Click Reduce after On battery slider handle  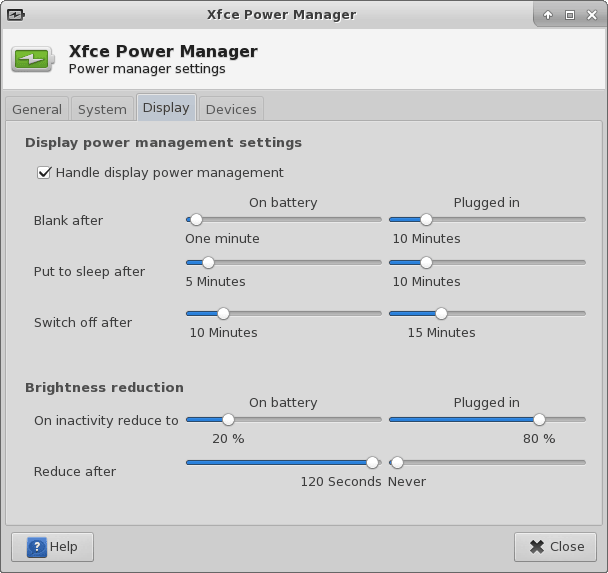tap(373, 462)
